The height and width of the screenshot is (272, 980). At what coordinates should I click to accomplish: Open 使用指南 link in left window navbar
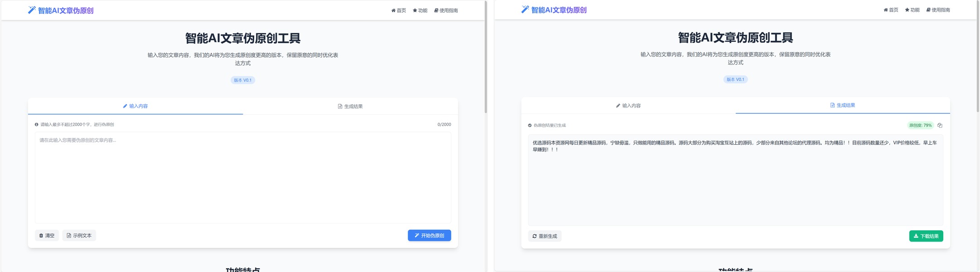[446, 10]
